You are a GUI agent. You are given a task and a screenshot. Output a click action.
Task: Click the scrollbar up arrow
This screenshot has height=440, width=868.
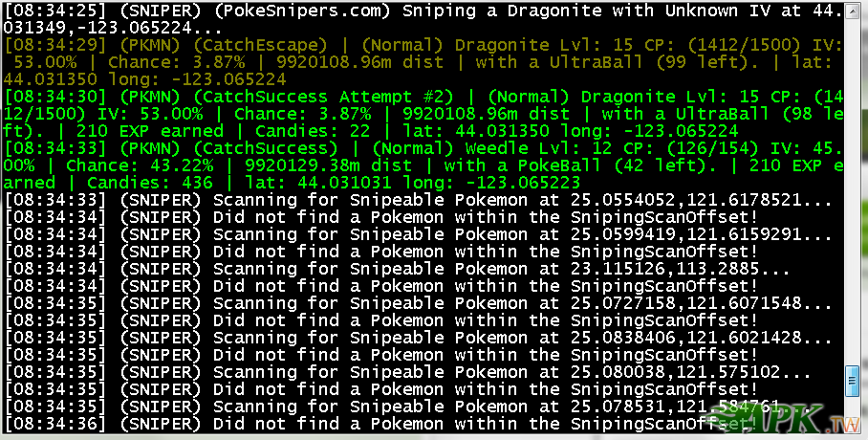pos(853,11)
